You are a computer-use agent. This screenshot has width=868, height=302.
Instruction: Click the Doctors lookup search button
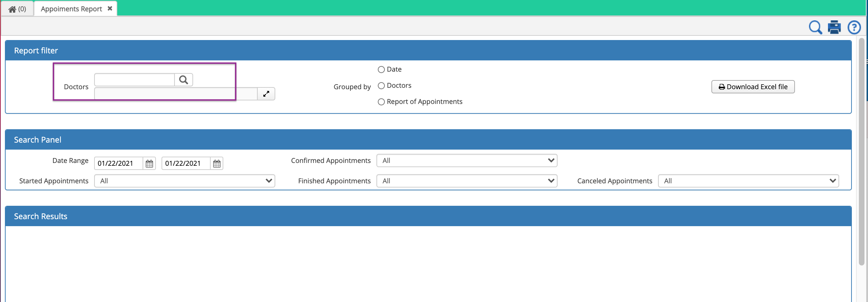click(184, 80)
